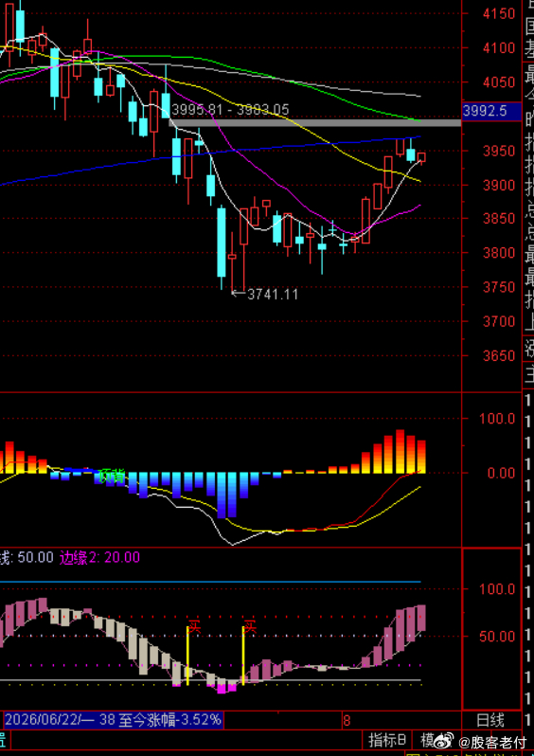
Task: Click the month marker 8 on time axis
Action: (347, 721)
